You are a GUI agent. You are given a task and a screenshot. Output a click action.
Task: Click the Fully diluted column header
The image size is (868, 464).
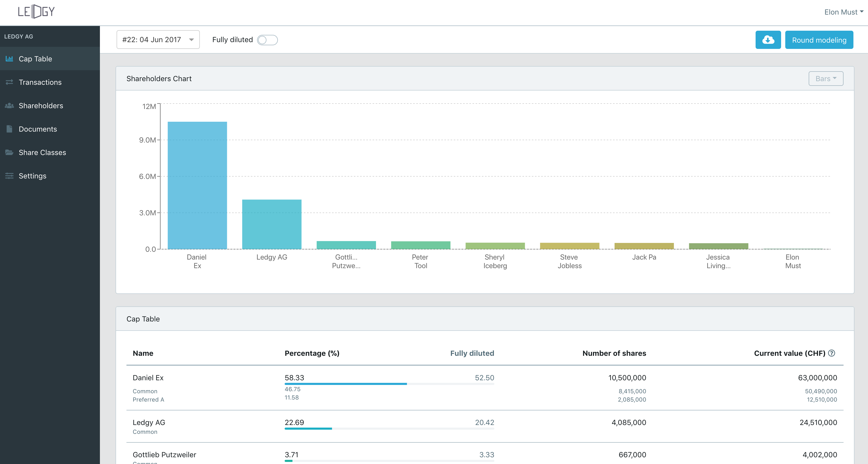tap(472, 353)
